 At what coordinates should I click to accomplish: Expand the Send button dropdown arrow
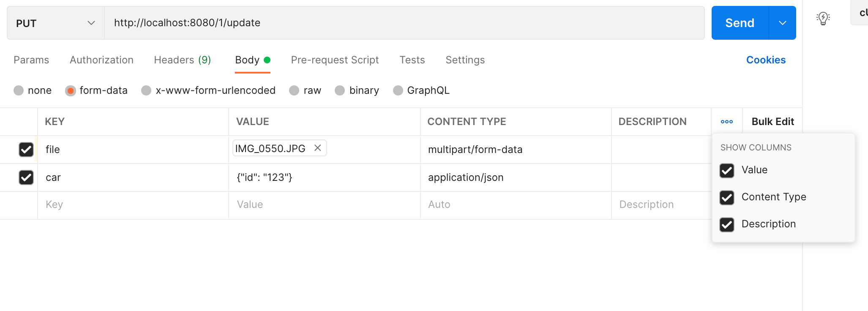tap(783, 23)
